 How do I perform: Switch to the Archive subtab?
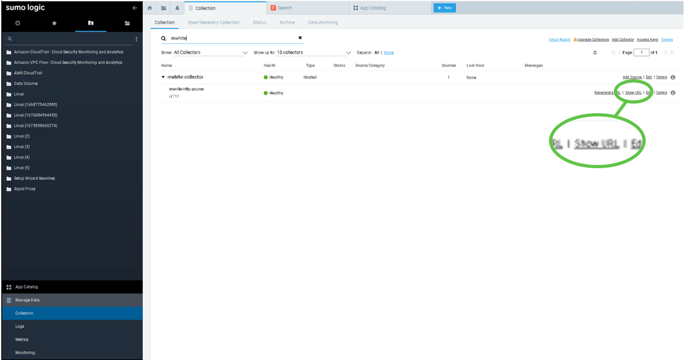(x=287, y=22)
